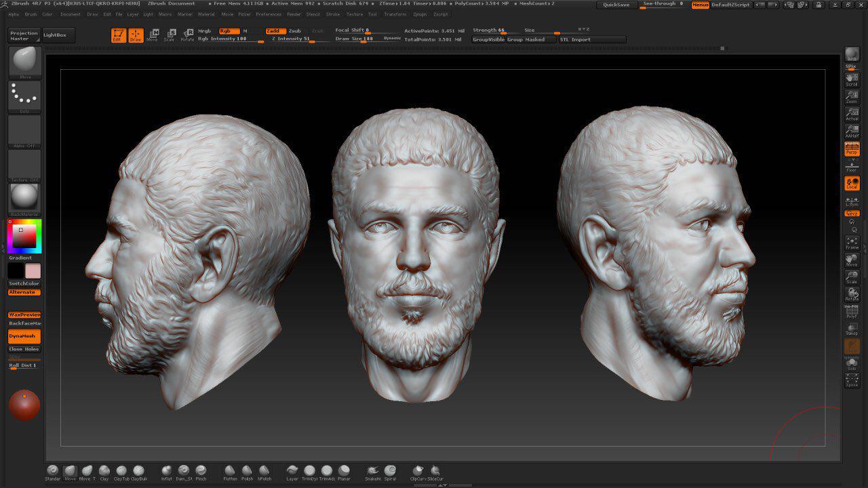Enable the Zsub sculpt mode
The image size is (868, 488).
[x=296, y=31]
